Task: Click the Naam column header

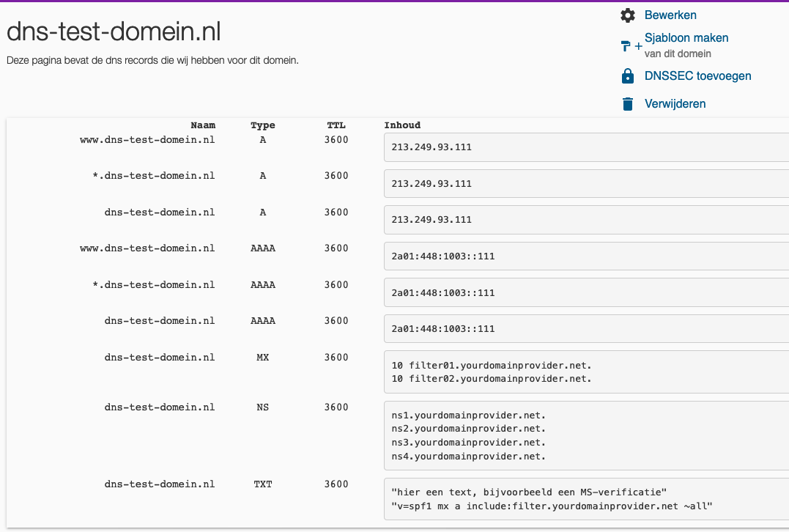Action: coord(203,125)
